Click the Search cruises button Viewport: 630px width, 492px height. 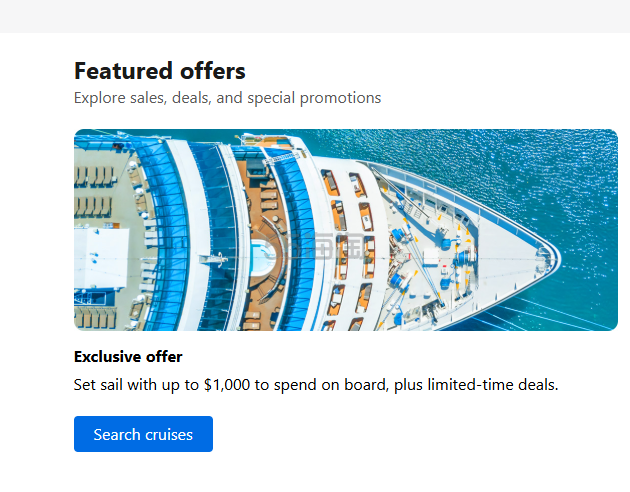pyautogui.click(x=143, y=434)
